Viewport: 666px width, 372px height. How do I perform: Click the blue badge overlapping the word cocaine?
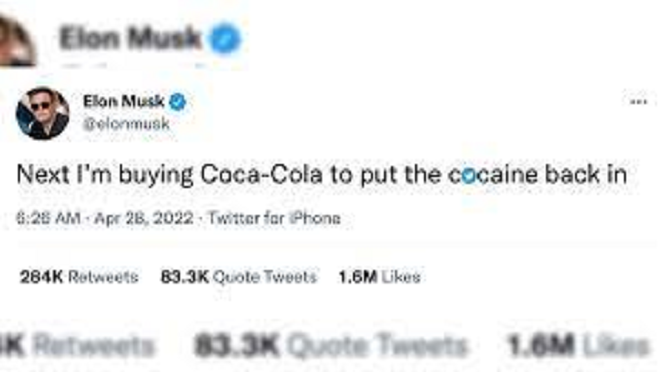click(x=469, y=176)
